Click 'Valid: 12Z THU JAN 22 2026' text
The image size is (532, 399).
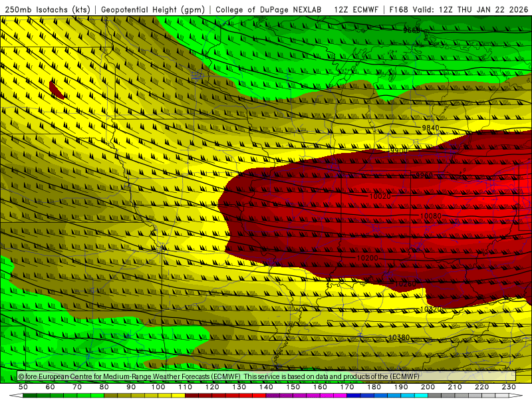coord(470,9)
